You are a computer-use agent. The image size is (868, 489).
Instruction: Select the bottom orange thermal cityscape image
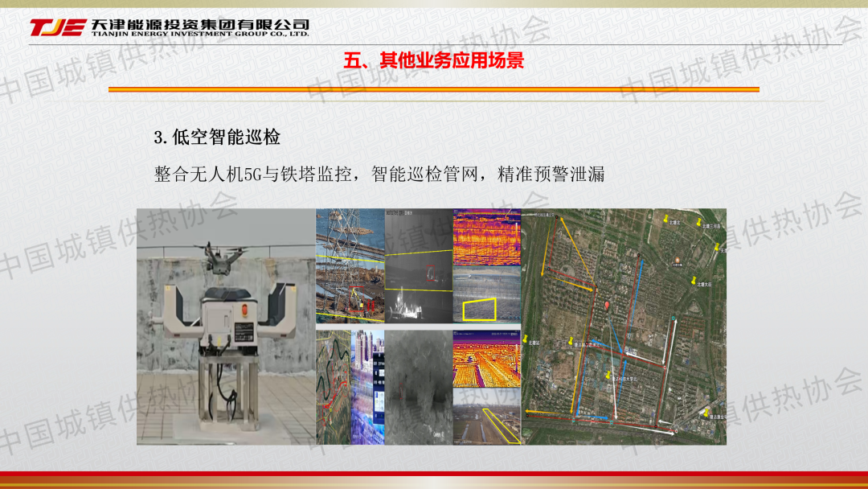point(486,364)
